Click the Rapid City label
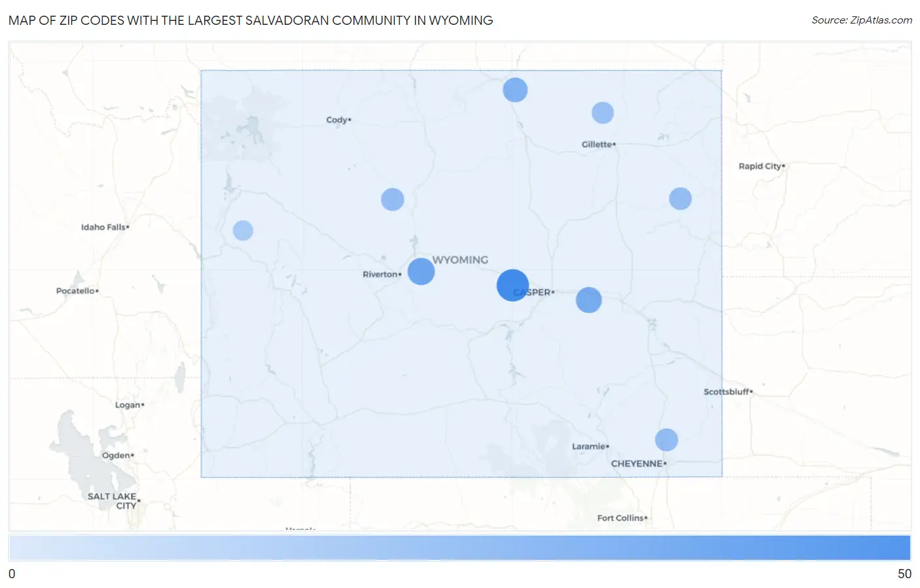The height and width of the screenshot is (588, 920). (761, 166)
